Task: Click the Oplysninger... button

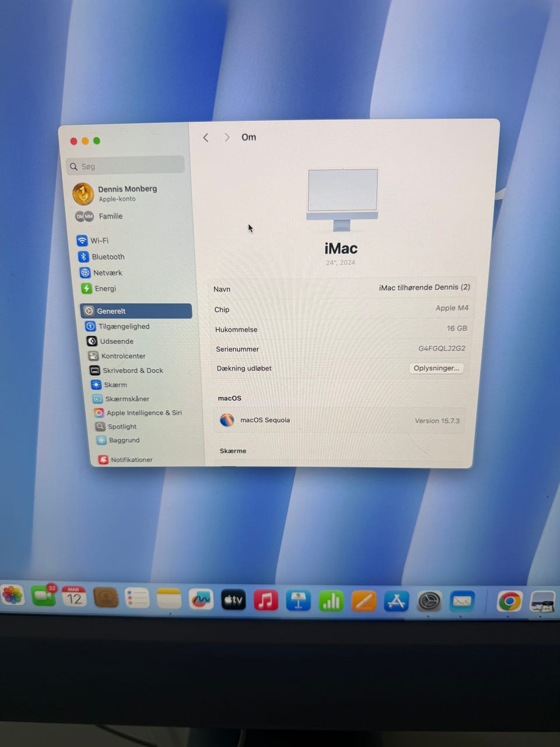Action: 436,368
